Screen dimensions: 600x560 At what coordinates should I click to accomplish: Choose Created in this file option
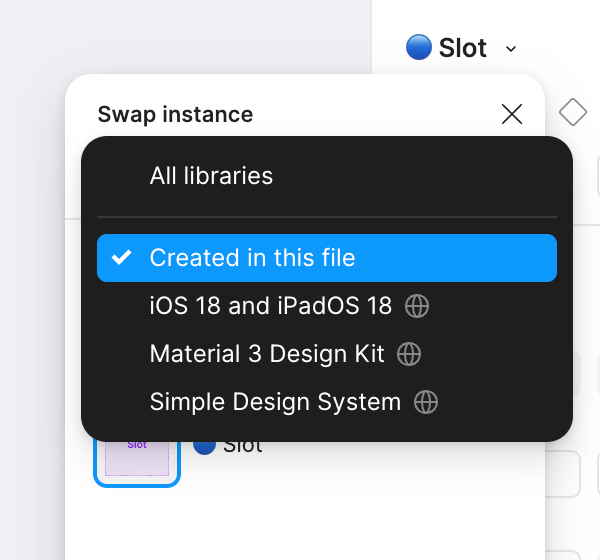coord(327,258)
